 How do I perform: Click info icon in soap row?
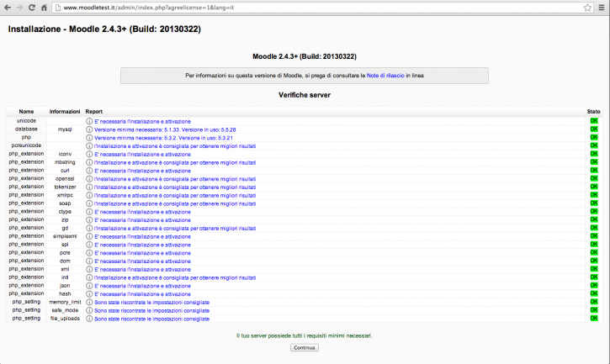click(89, 203)
